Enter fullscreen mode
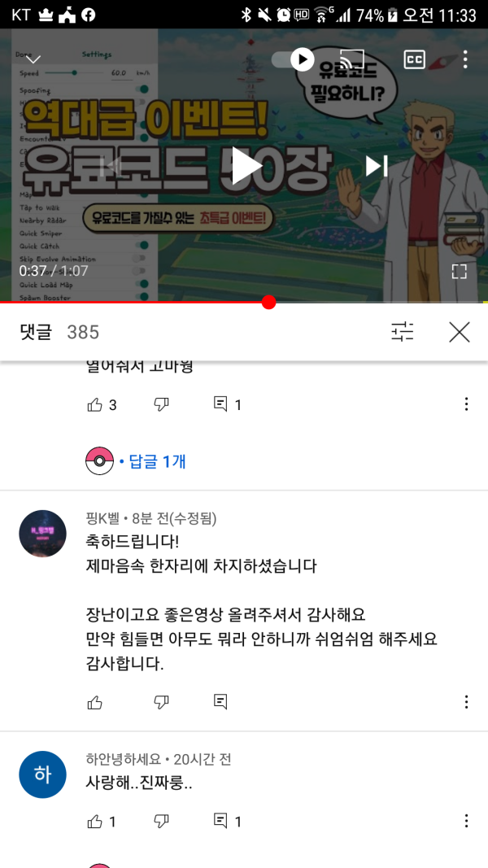The width and height of the screenshot is (488, 868). click(x=460, y=271)
